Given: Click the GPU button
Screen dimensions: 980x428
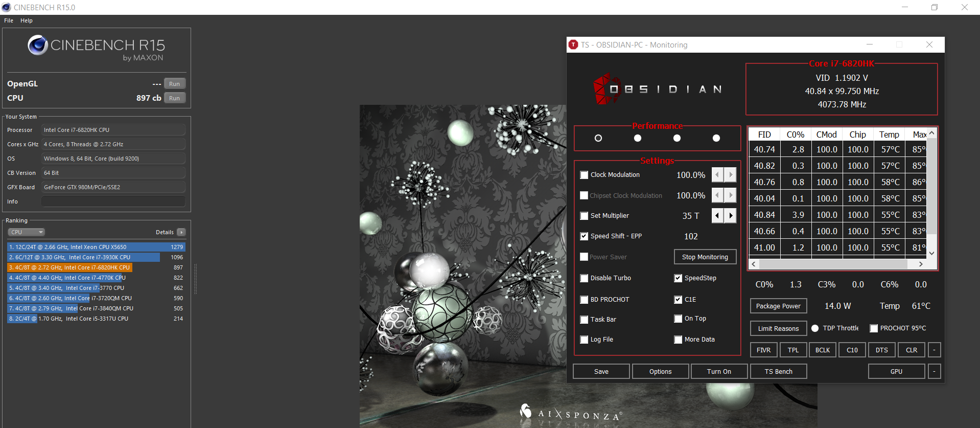Looking at the screenshot, I should click(897, 371).
